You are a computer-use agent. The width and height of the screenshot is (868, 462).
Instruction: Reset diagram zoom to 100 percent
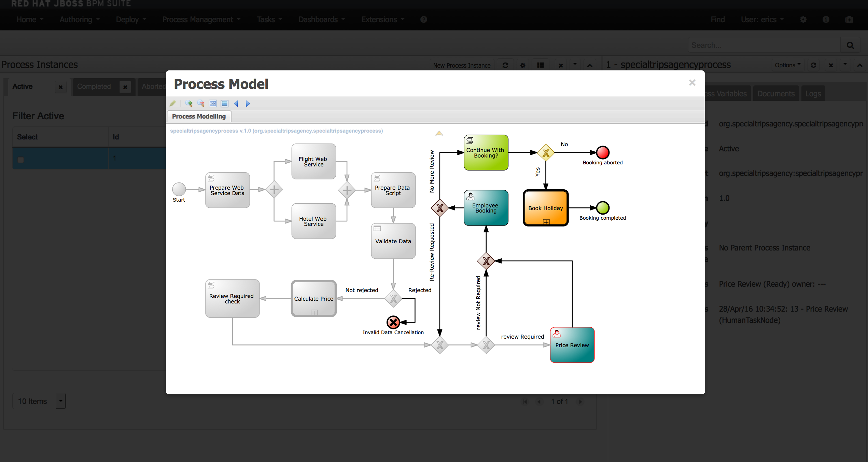coord(213,103)
